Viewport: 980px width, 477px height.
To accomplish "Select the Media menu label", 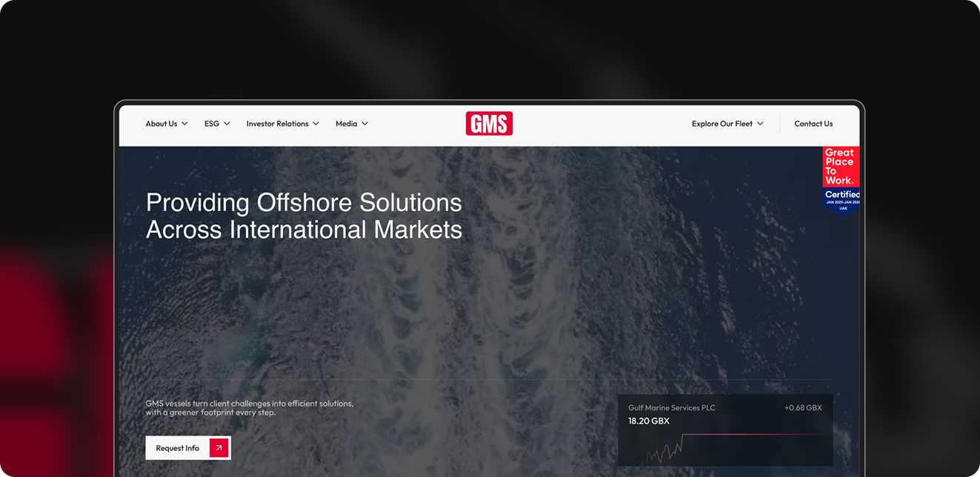I will pyautogui.click(x=346, y=124).
